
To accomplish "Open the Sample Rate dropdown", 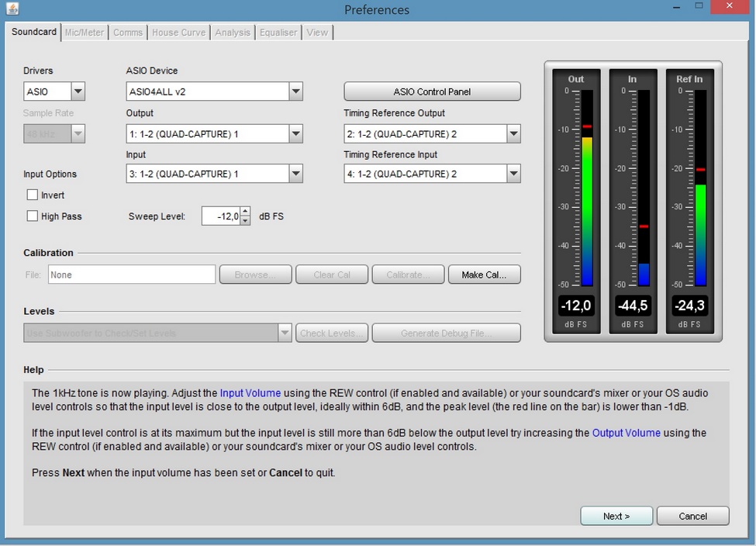I will coord(78,133).
